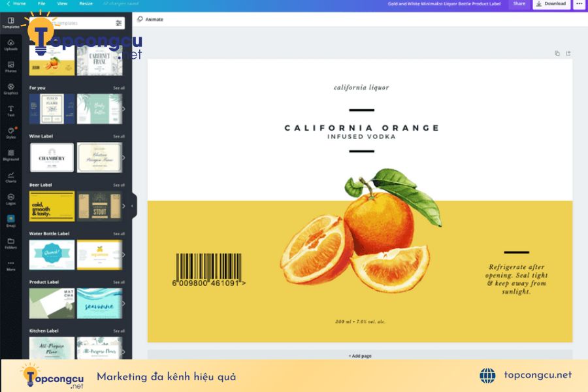The image size is (588, 392).
Task: Open the Graphics sidebar panel
Action: [x=11, y=89]
